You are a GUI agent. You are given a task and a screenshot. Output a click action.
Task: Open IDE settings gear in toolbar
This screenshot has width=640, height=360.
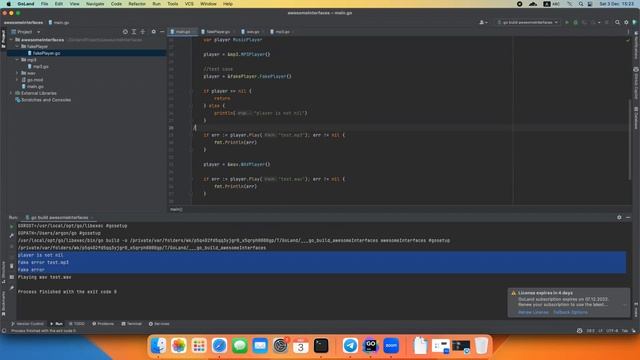tap(626, 22)
